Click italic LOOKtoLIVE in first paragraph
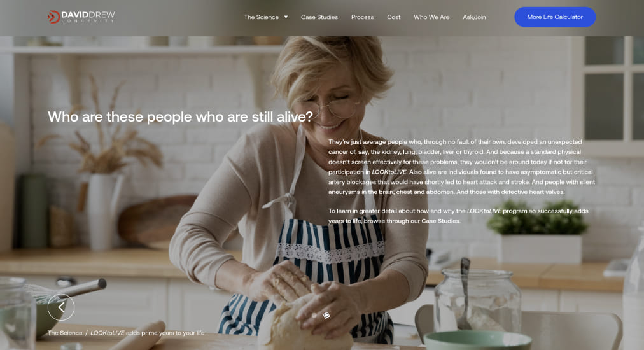Screen dimensions: 644x350 (x=389, y=172)
